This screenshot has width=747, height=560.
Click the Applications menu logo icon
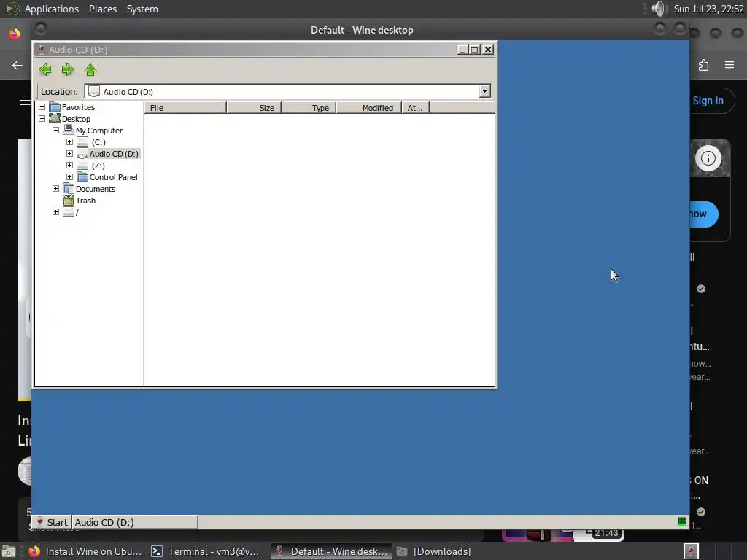(x=12, y=9)
